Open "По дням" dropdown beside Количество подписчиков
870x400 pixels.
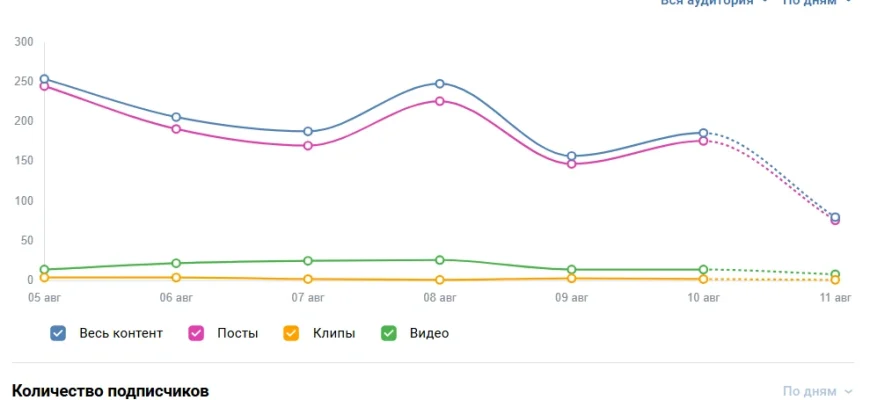(817, 391)
